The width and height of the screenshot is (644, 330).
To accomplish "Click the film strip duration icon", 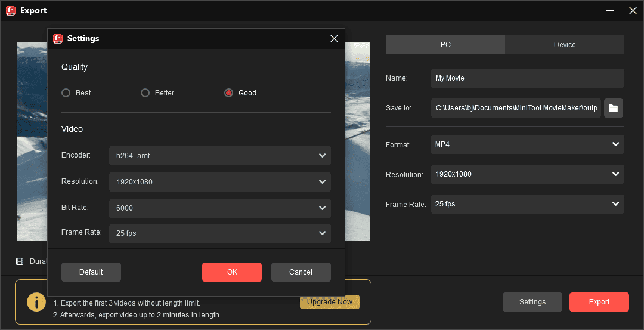I will pos(20,261).
